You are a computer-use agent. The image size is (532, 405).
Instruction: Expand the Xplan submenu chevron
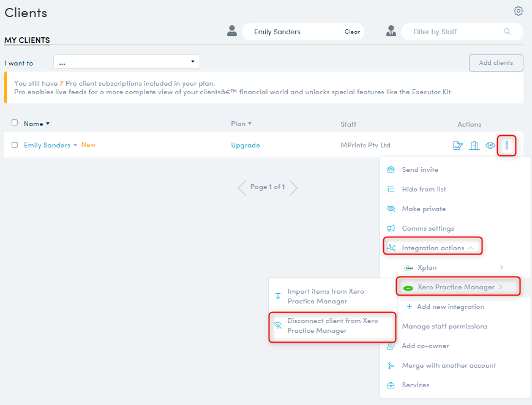[501, 267]
